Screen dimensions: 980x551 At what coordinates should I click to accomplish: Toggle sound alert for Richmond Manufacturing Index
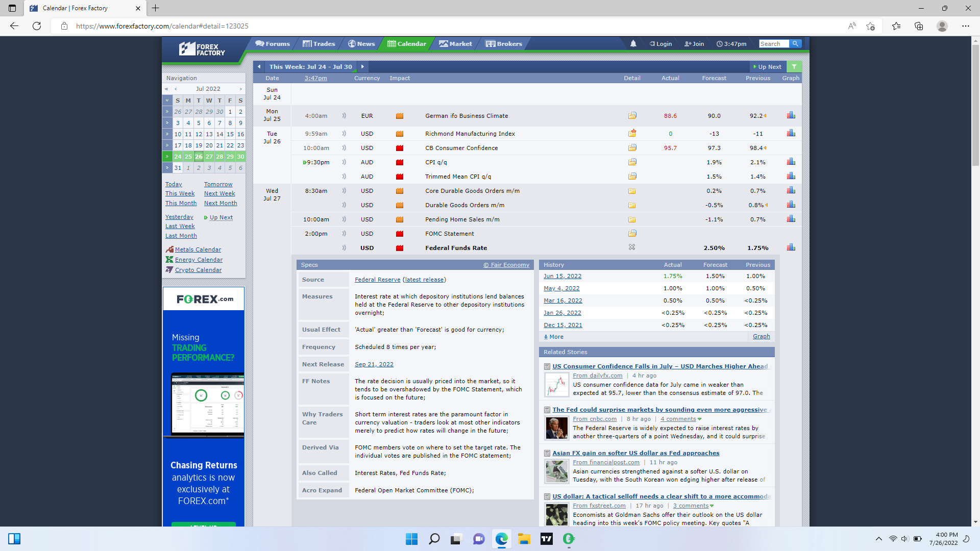[x=344, y=134]
